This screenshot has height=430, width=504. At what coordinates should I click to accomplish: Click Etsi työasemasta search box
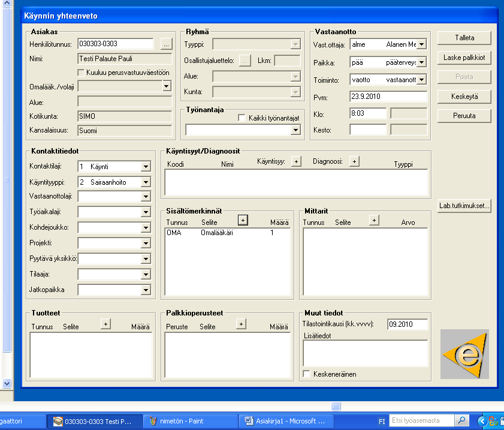(422, 420)
